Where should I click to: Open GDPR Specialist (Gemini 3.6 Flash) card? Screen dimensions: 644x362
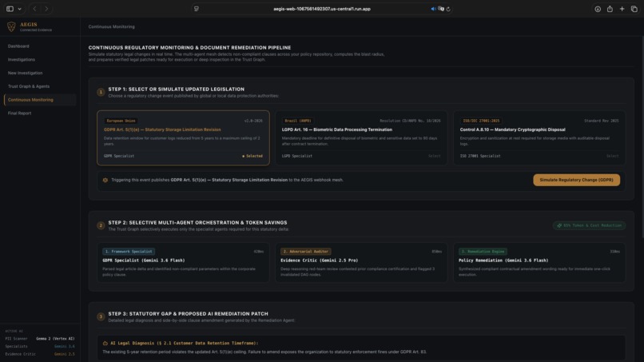pos(183,263)
